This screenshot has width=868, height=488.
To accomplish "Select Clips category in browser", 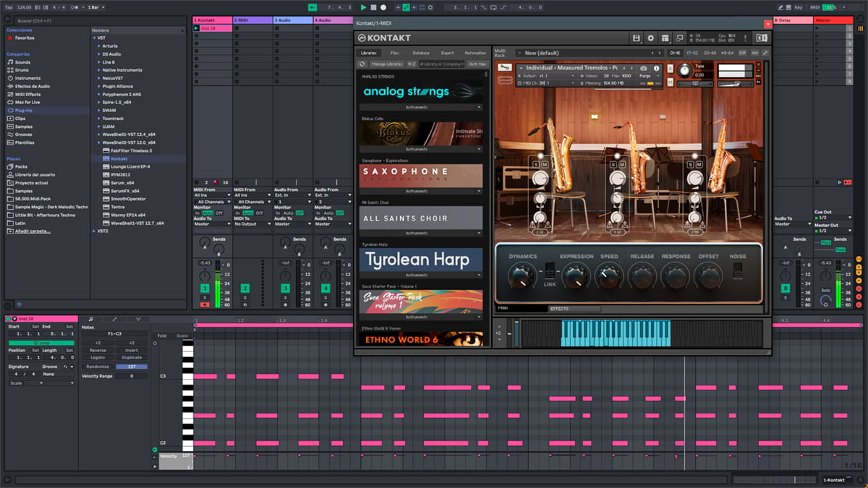I will point(20,119).
